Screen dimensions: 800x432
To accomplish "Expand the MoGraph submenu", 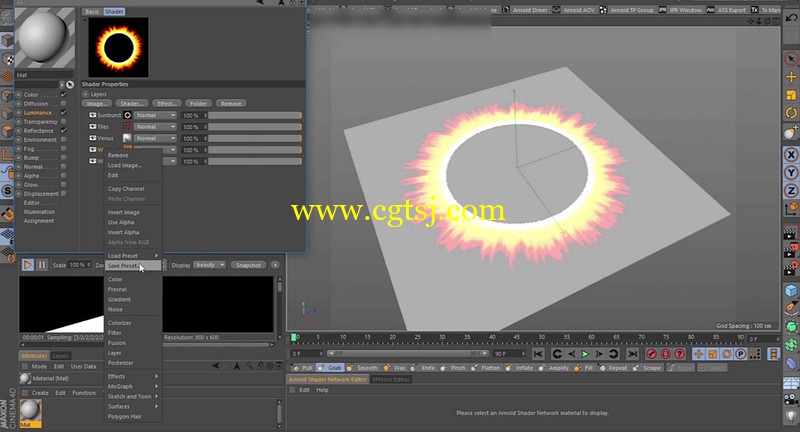I will [133, 386].
